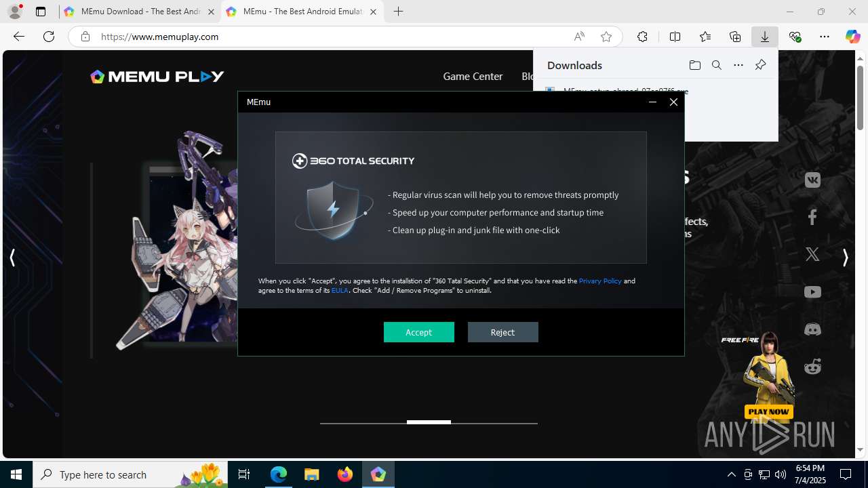Viewport: 868px width, 488px height.
Task: Search downloads in Downloads panel
Action: (x=717, y=65)
